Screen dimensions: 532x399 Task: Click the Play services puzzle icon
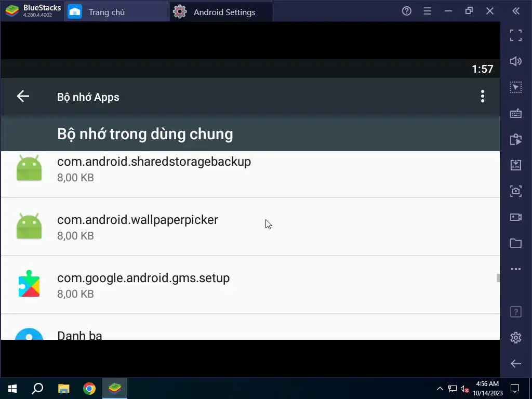click(x=29, y=284)
